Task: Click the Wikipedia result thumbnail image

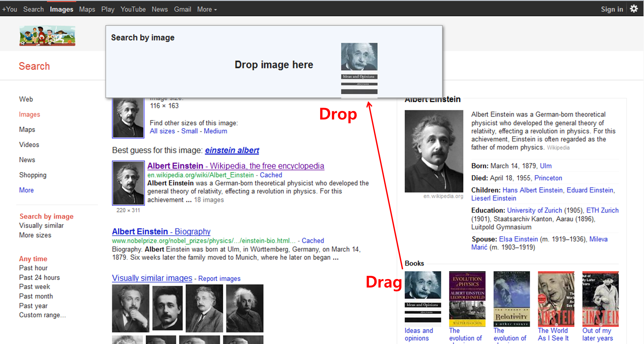Action: pyautogui.click(x=128, y=183)
